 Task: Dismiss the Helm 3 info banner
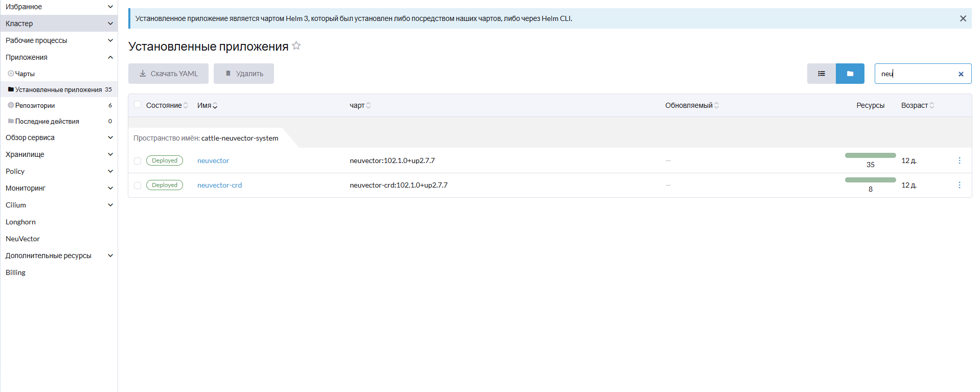click(963, 18)
